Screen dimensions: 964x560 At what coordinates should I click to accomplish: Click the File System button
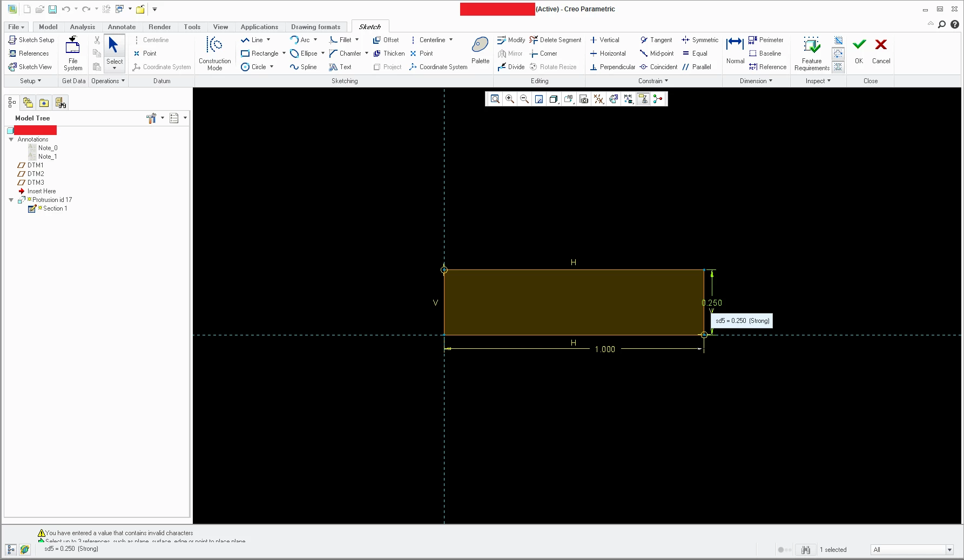(73, 53)
